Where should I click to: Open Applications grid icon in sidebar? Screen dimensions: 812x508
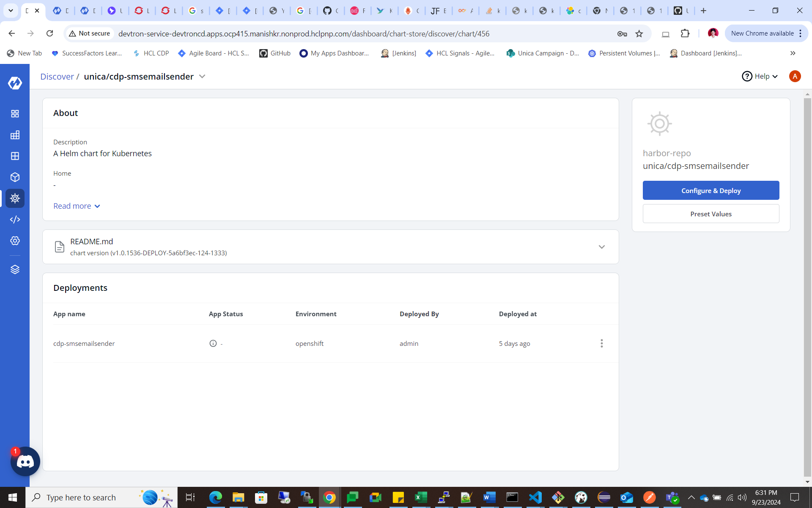click(15, 113)
